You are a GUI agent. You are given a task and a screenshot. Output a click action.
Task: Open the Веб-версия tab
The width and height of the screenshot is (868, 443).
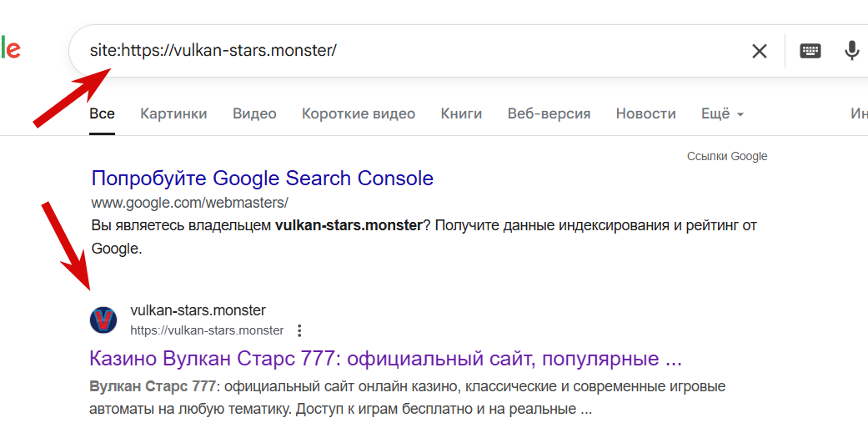click(549, 114)
